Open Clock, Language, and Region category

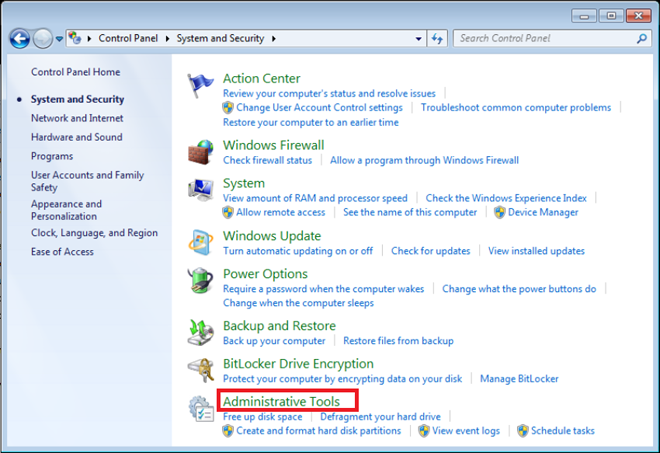pos(94,233)
